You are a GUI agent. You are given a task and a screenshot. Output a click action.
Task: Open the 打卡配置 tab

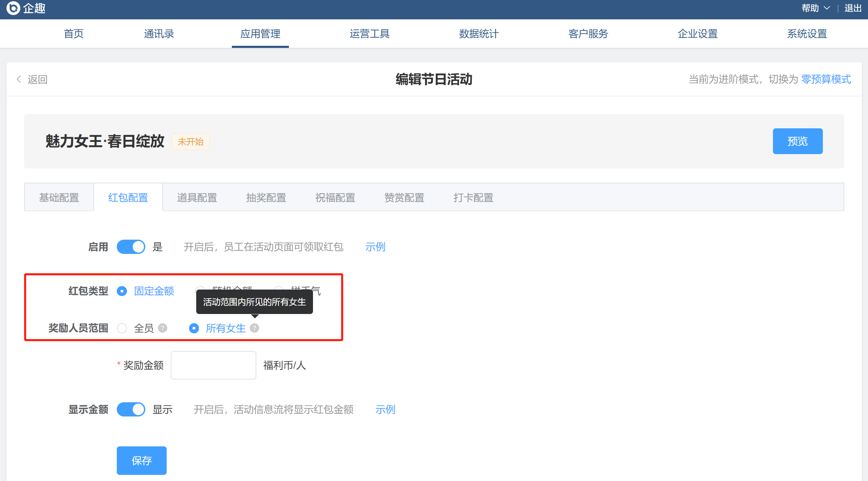(x=473, y=198)
